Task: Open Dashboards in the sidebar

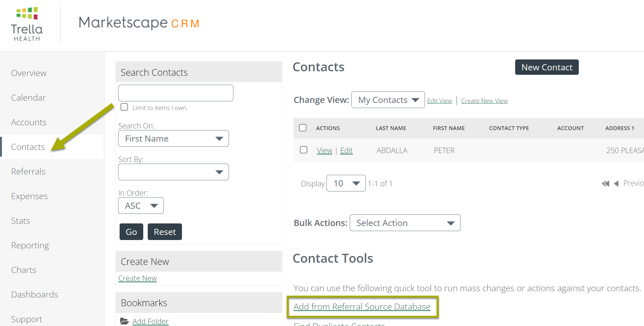Action: coord(35,295)
